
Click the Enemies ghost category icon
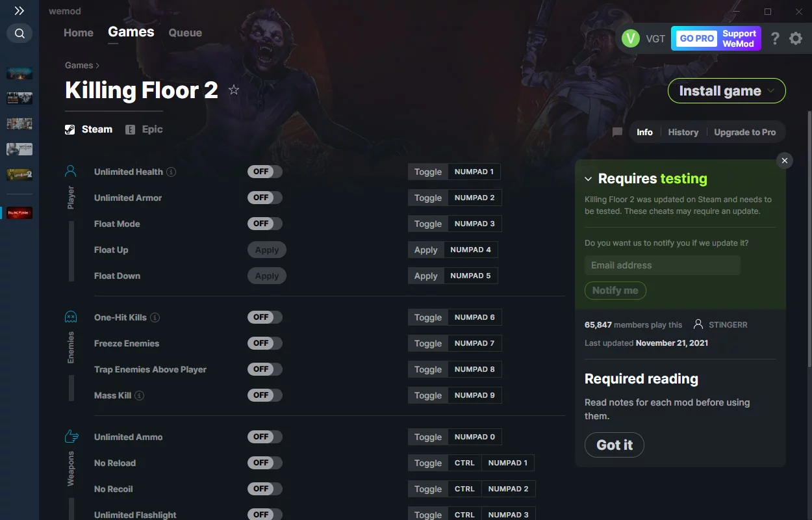(x=71, y=317)
